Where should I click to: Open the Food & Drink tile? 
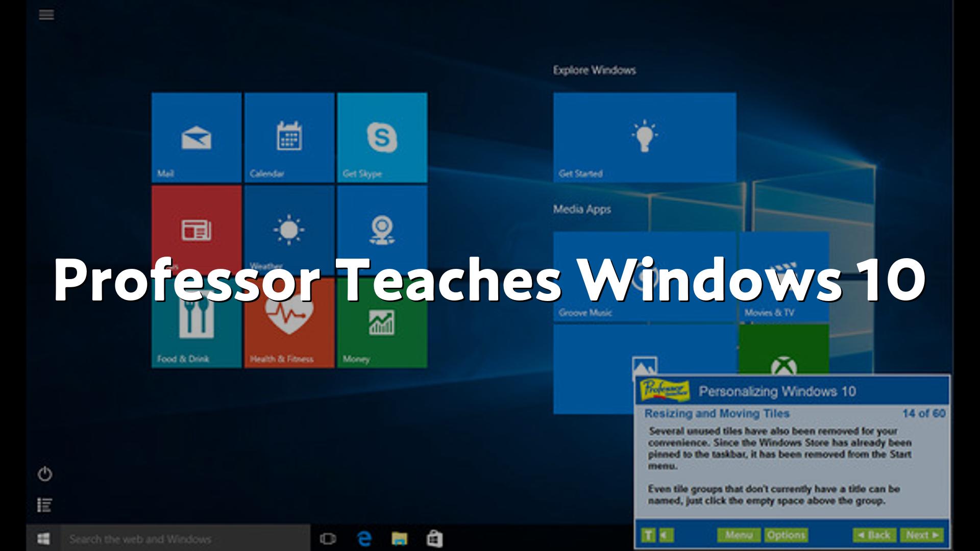(197, 327)
